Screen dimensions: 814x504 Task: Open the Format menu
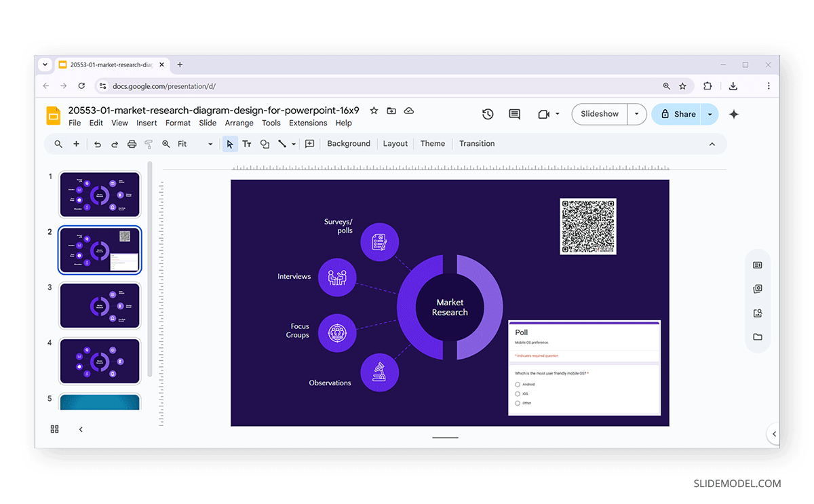coord(178,123)
